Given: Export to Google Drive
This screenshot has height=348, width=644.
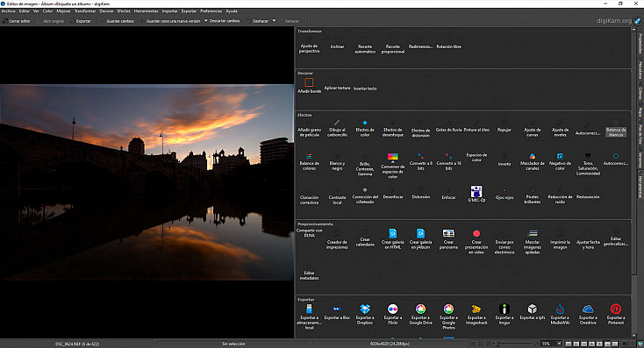Looking at the screenshot, I should pyautogui.click(x=420, y=315).
